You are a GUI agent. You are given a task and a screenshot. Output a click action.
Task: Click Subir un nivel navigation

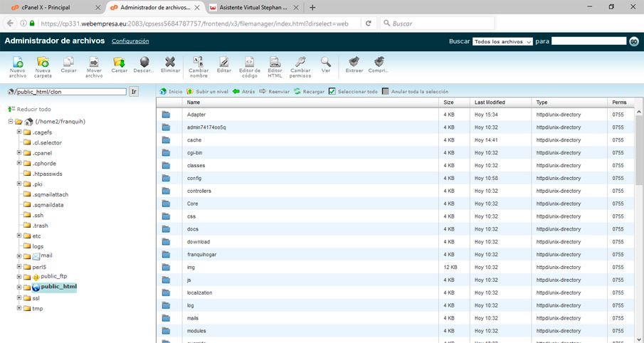click(x=207, y=92)
